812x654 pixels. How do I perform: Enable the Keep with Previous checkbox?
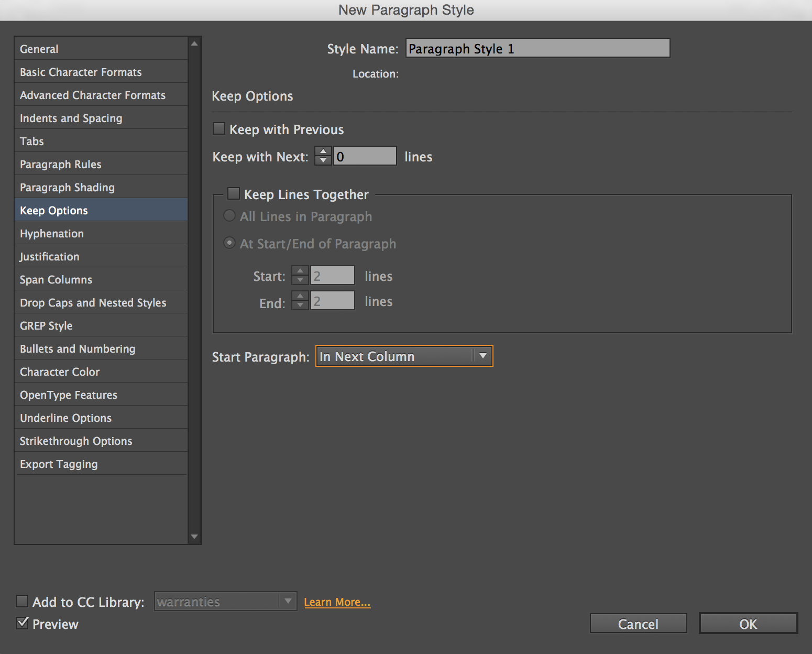(219, 129)
